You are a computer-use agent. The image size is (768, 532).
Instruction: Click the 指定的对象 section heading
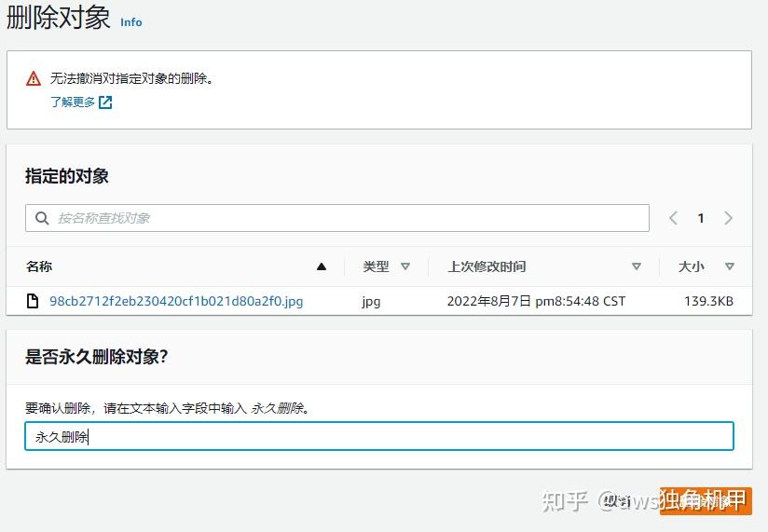[66, 176]
